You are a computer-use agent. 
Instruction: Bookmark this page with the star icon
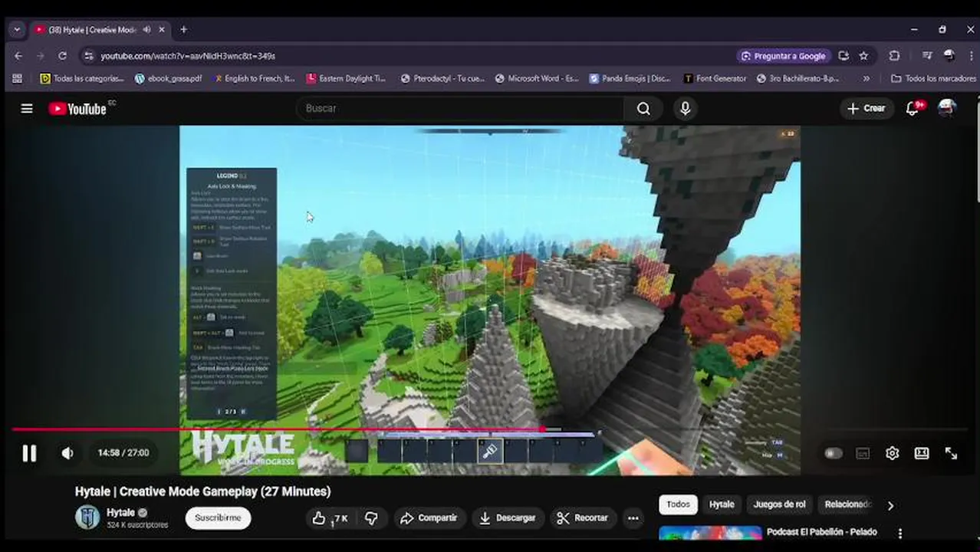click(x=863, y=56)
